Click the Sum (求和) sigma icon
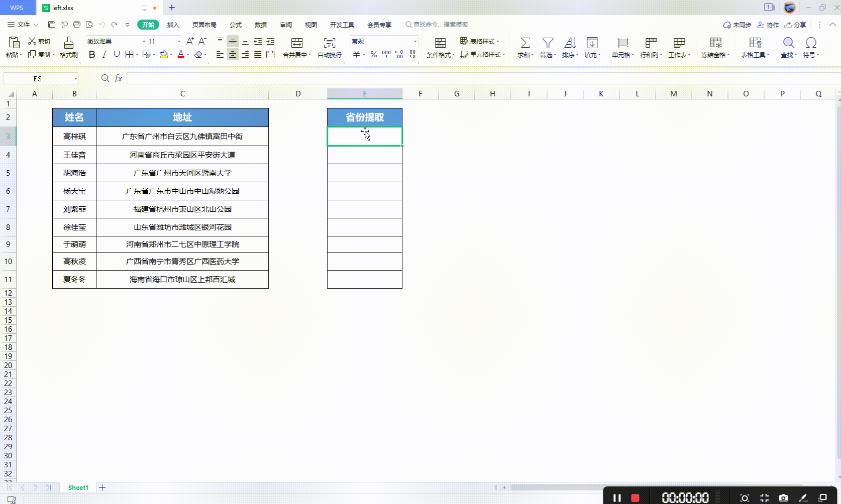 click(525, 43)
